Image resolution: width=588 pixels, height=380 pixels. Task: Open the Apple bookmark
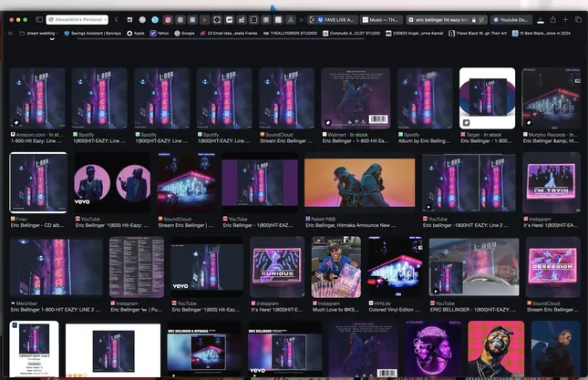coord(136,33)
